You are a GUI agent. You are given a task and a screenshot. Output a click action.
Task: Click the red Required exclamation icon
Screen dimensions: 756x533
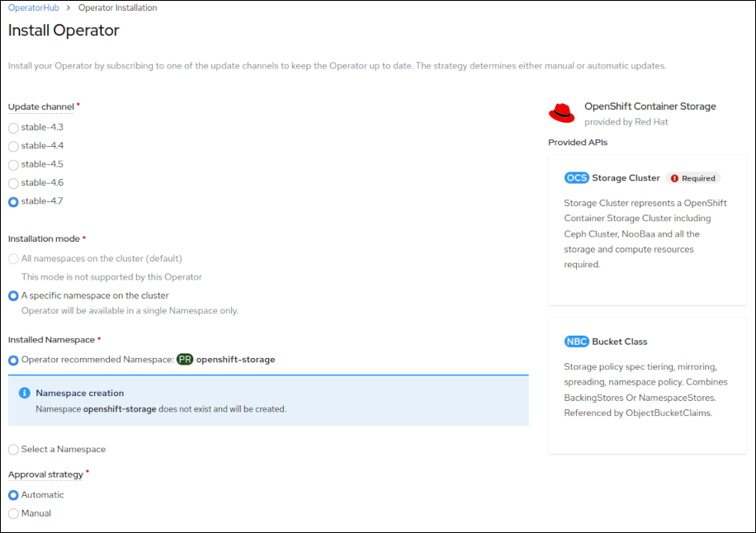coord(674,178)
